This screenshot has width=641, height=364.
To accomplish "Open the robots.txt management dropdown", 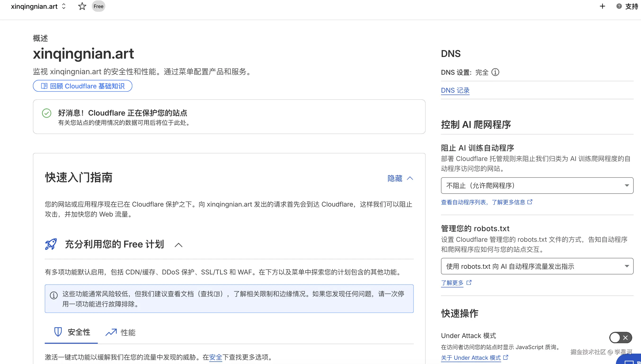I will point(537,266).
